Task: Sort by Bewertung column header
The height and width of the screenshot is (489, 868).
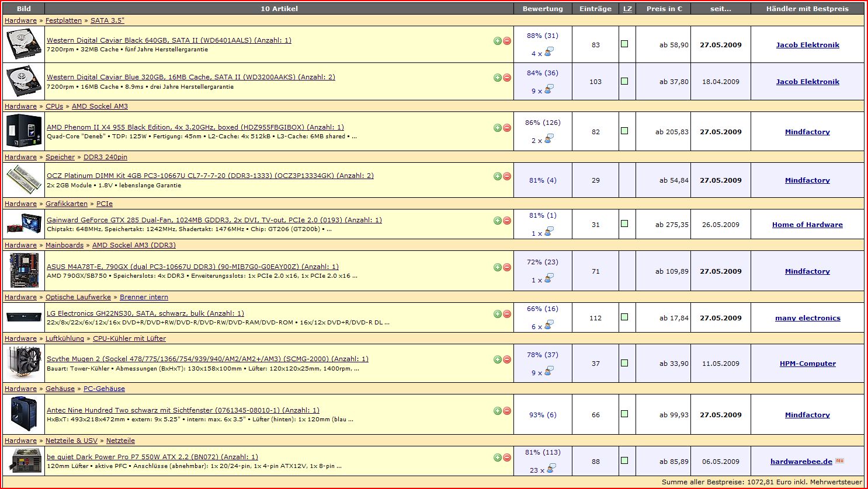Action: (543, 9)
